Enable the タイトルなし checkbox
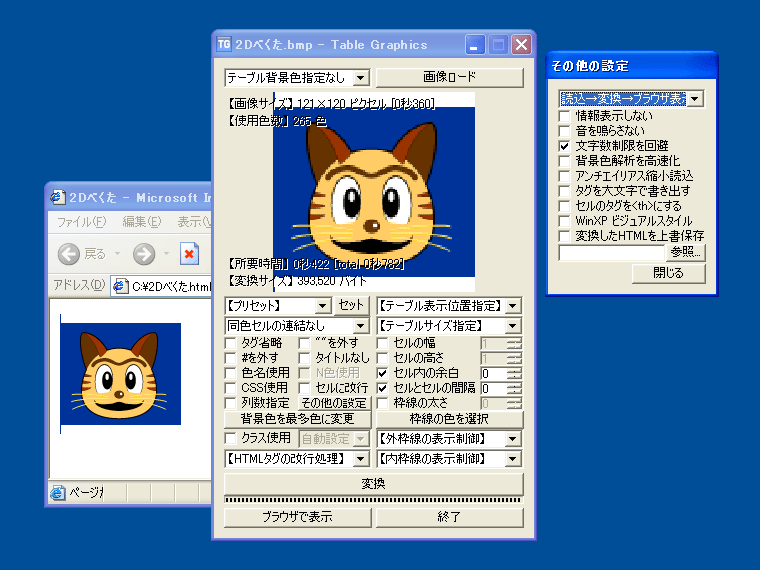The image size is (760, 570). [304, 358]
